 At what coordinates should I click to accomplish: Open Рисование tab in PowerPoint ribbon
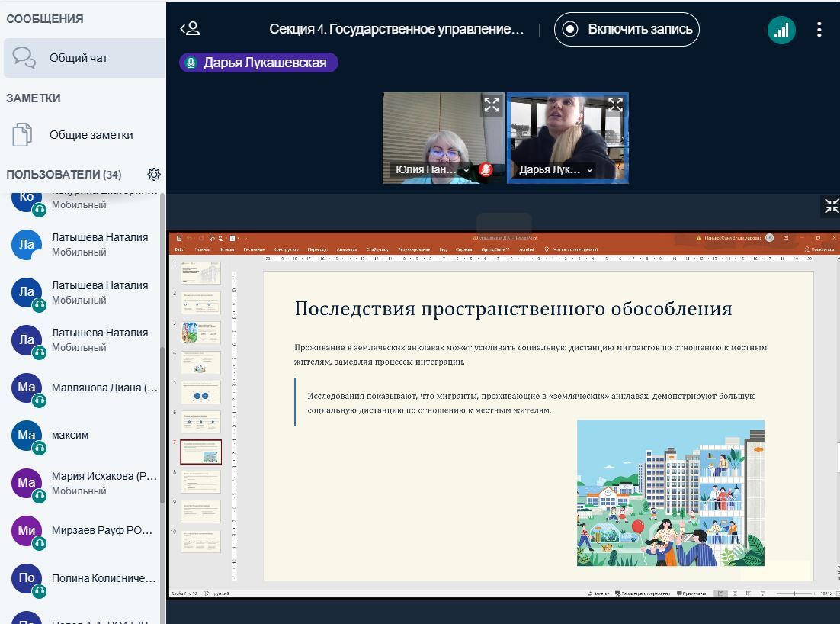[254, 249]
